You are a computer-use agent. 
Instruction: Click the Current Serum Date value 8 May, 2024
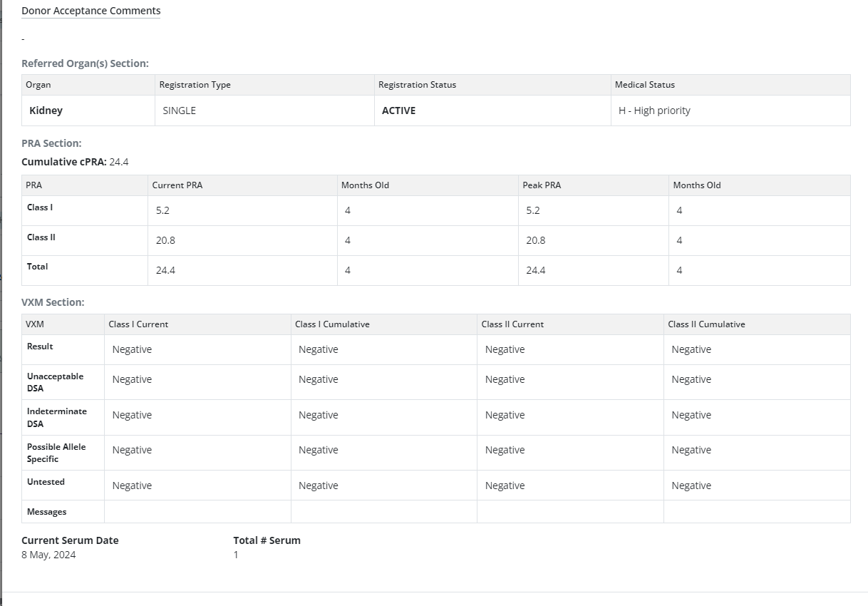click(x=48, y=555)
